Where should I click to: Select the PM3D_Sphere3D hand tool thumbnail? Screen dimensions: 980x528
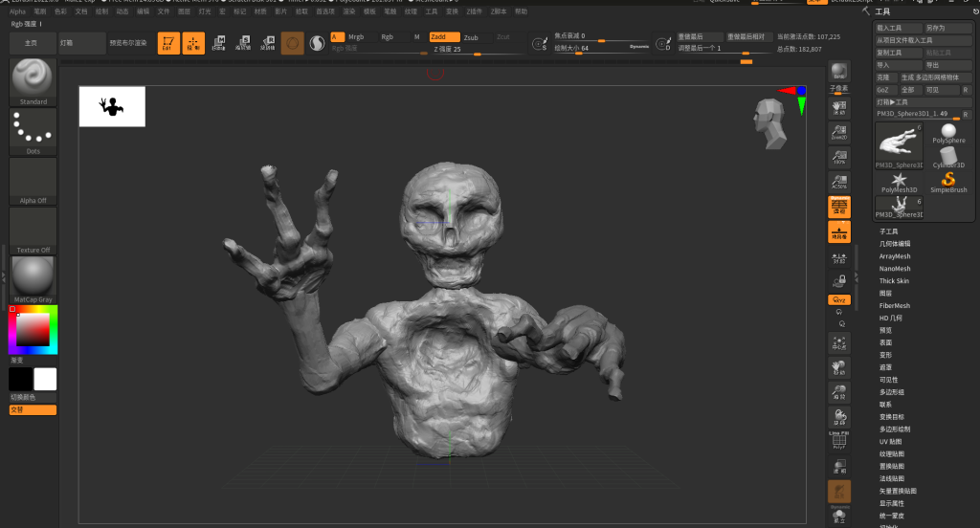click(x=900, y=145)
